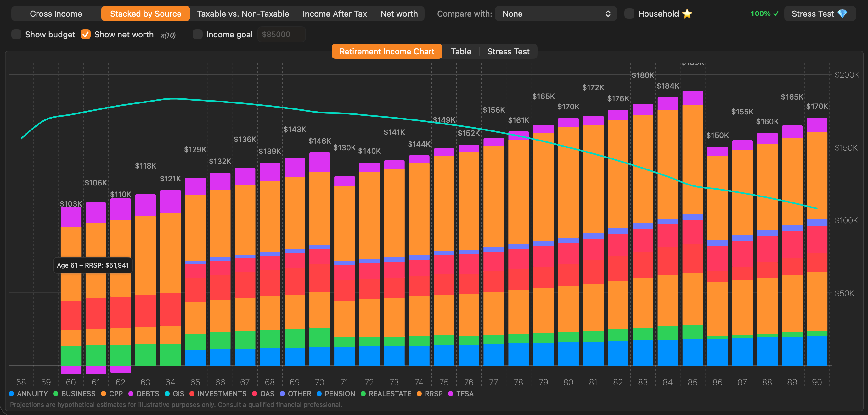Click the $170K label above age 90 bar
The height and width of the screenshot is (415, 868).
pos(817,106)
